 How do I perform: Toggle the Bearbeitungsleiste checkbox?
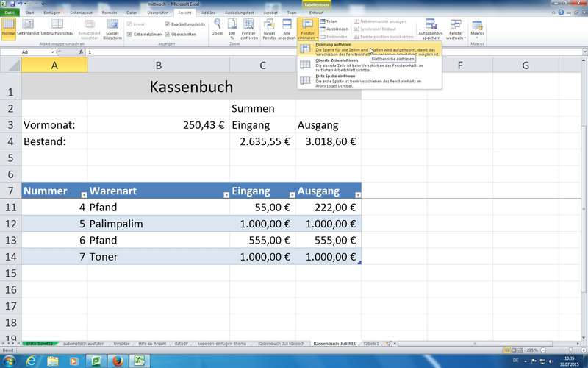(168, 24)
